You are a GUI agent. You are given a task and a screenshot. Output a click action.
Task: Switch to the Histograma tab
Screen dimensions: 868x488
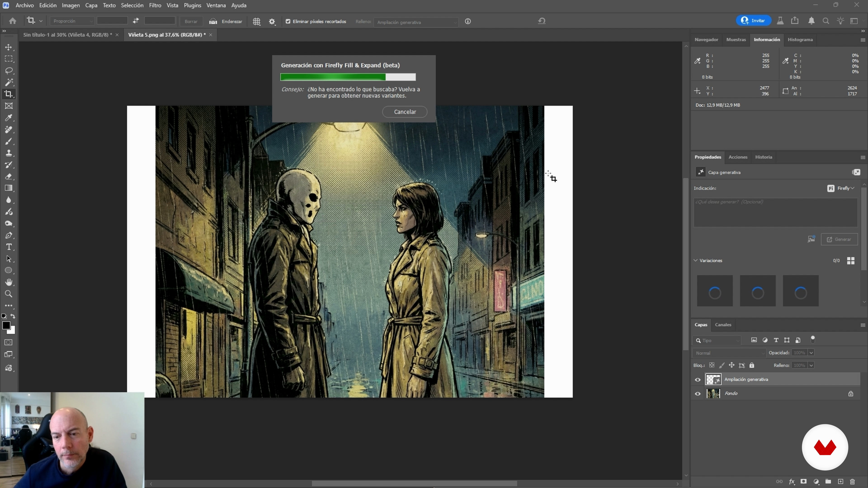pos(800,39)
